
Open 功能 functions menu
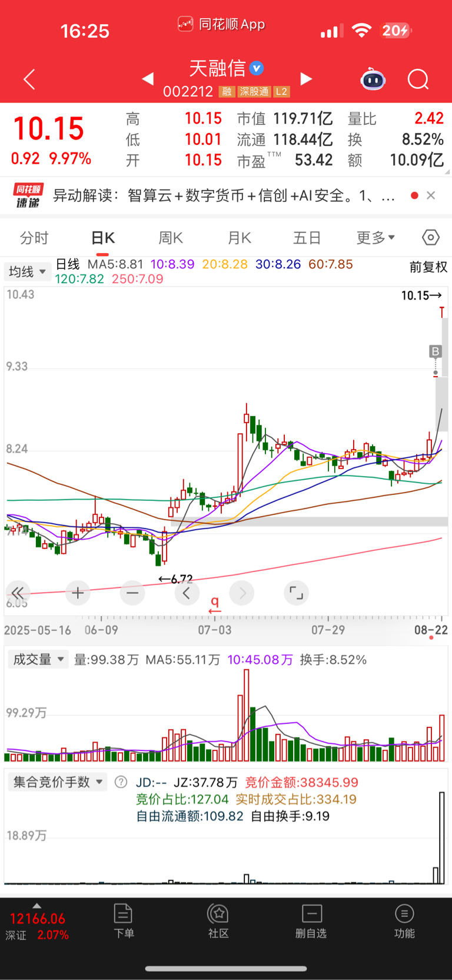click(x=404, y=921)
